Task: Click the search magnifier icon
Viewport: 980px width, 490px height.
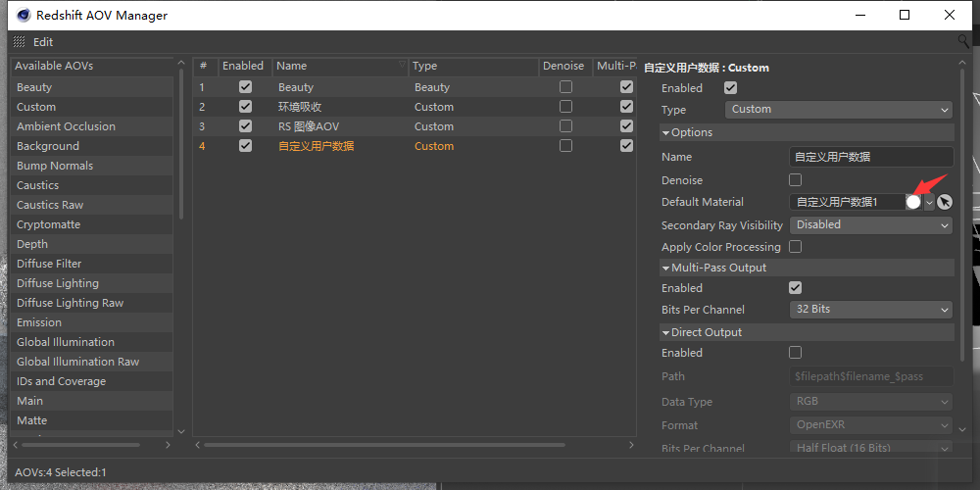Action: pyautogui.click(x=963, y=41)
